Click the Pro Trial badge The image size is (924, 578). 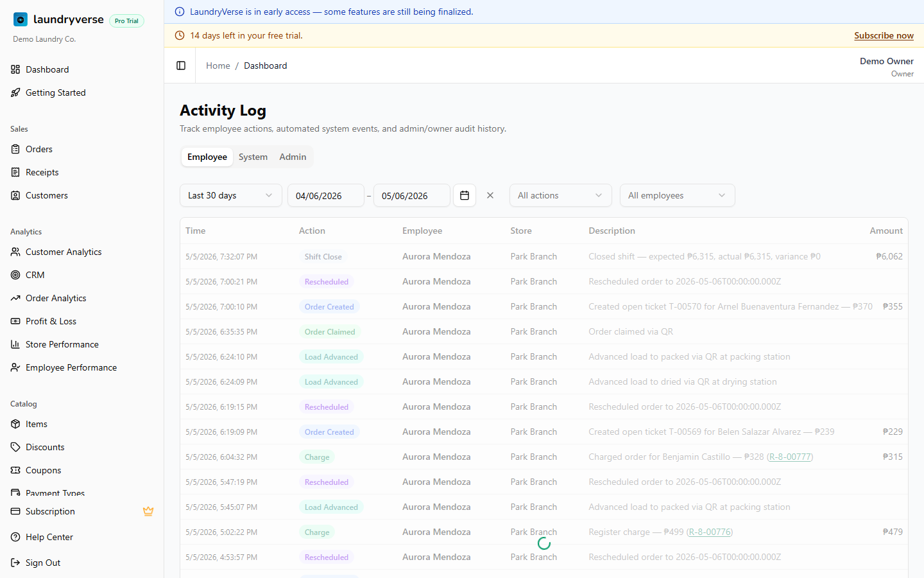point(126,21)
